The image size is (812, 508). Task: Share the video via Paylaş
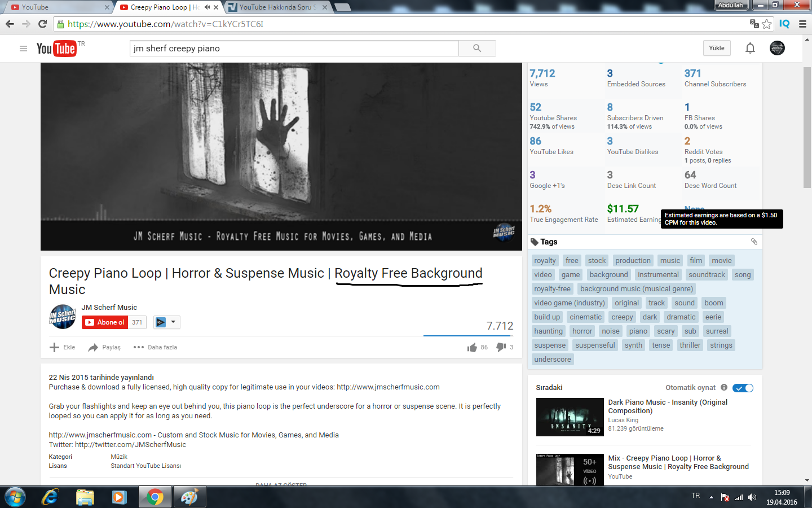tap(104, 347)
